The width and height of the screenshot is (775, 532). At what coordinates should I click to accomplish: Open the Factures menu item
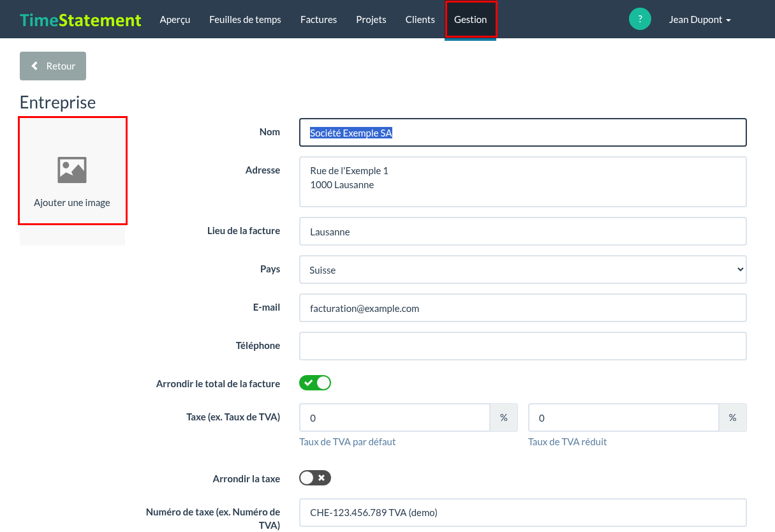tap(318, 20)
